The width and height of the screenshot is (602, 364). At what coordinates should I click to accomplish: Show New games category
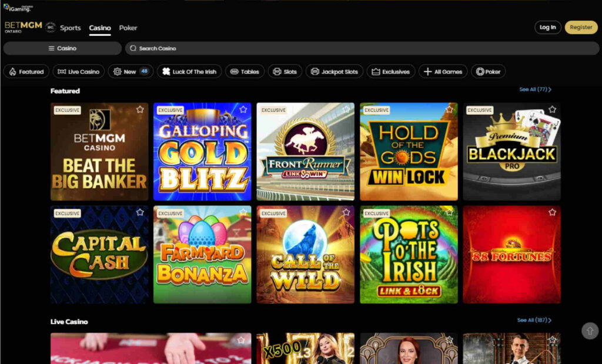tap(131, 71)
